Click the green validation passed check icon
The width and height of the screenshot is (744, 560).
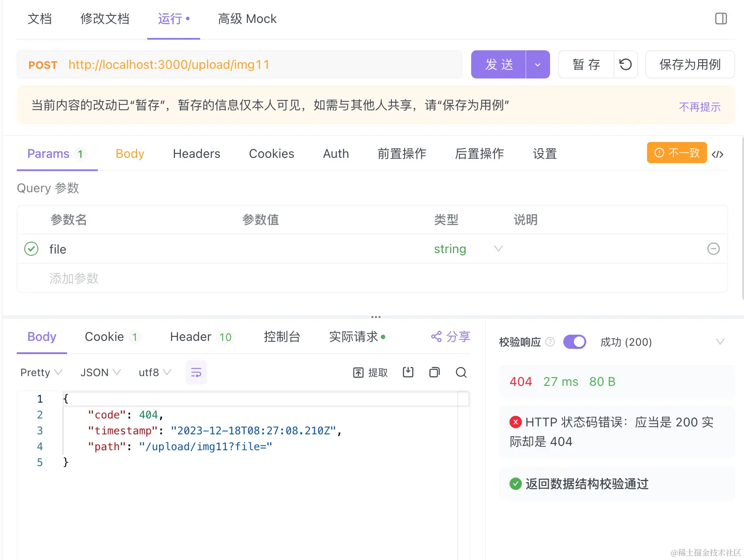click(515, 484)
